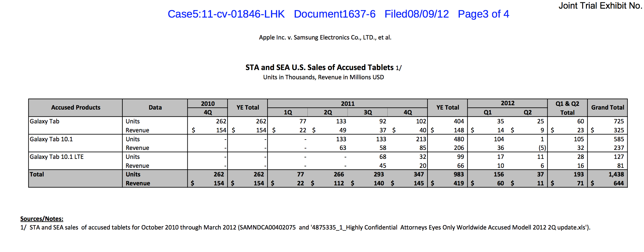Click the 2011 YE Total units 983
Viewport: 644px width, 252px height.
(x=459, y=174)
